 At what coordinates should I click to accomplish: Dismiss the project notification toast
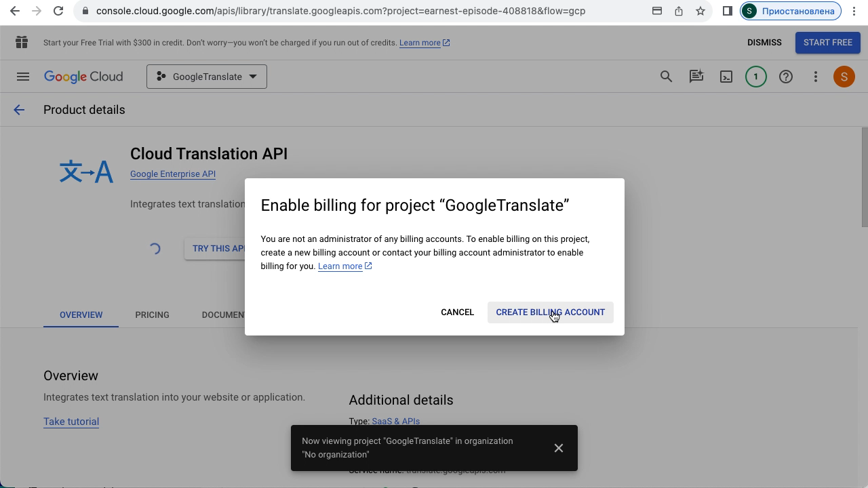coord(558,448)
